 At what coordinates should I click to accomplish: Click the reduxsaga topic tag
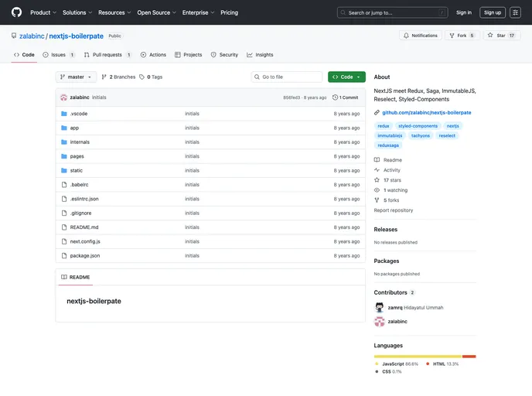point(388,145)
